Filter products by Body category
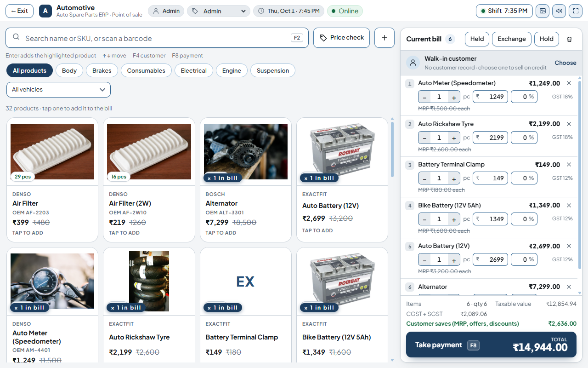Image resolution: width=588 pixels, height=368 pixels. (x=69, y=70)
